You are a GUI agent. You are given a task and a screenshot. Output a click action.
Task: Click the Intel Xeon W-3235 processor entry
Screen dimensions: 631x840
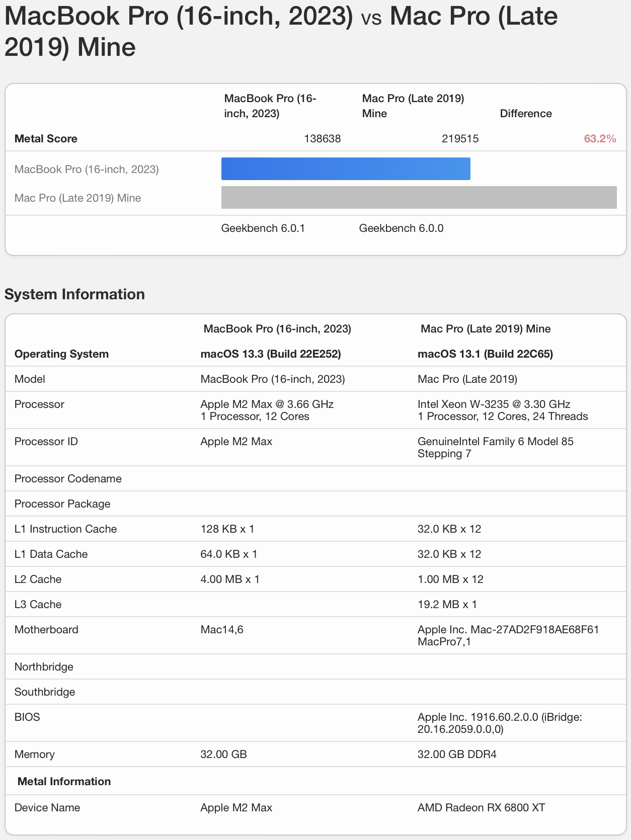point(494,404)
